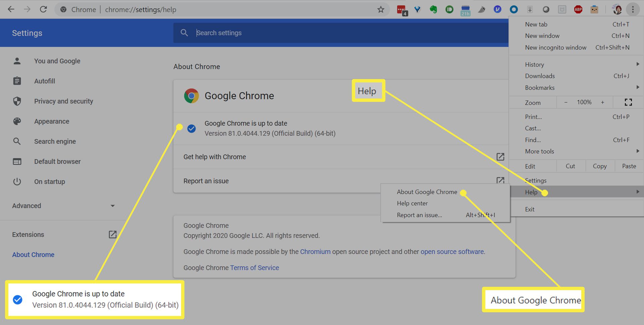The width and height of the screenshot is (644, 325).
Task: Expand the Help submenu
Action: click(x=577, y=192)
